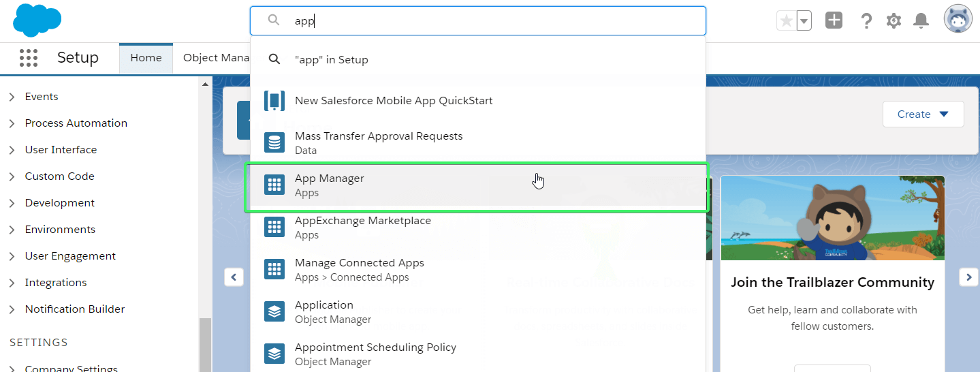Viewport: 980px width, 372px height.
Task: Click the favorites star icon
Action: click(787, 21)
